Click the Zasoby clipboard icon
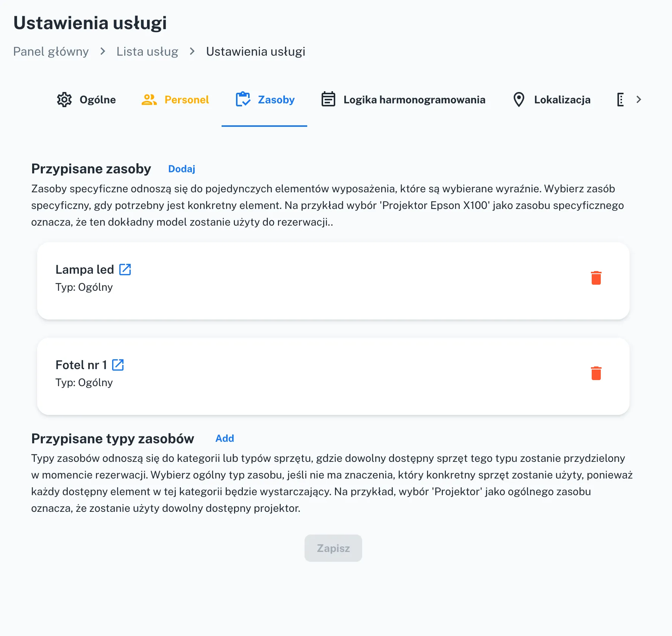The height and width of the screenshot is (636, 672). [x=243, y=100]
